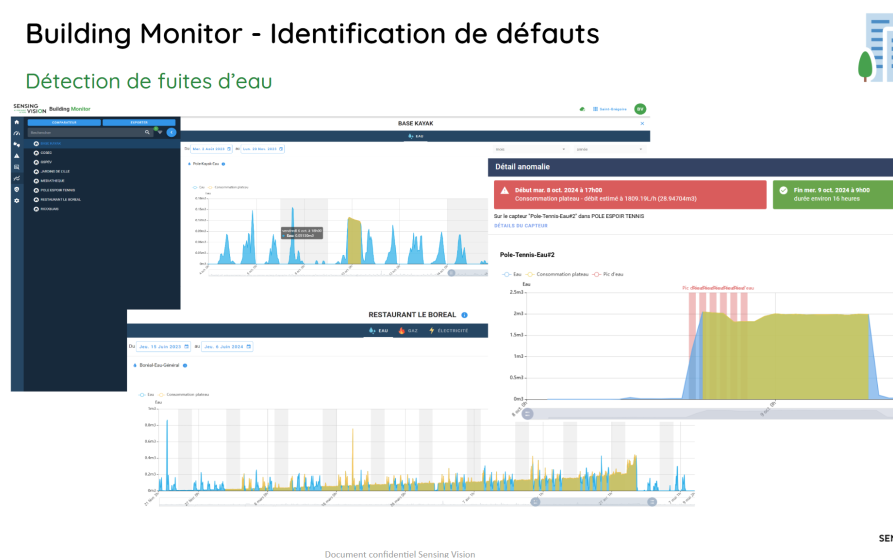This screenshot has height=558, width=893.
Task: Open the warning triangle alerts sidebar icon
Action: point(17,155)
